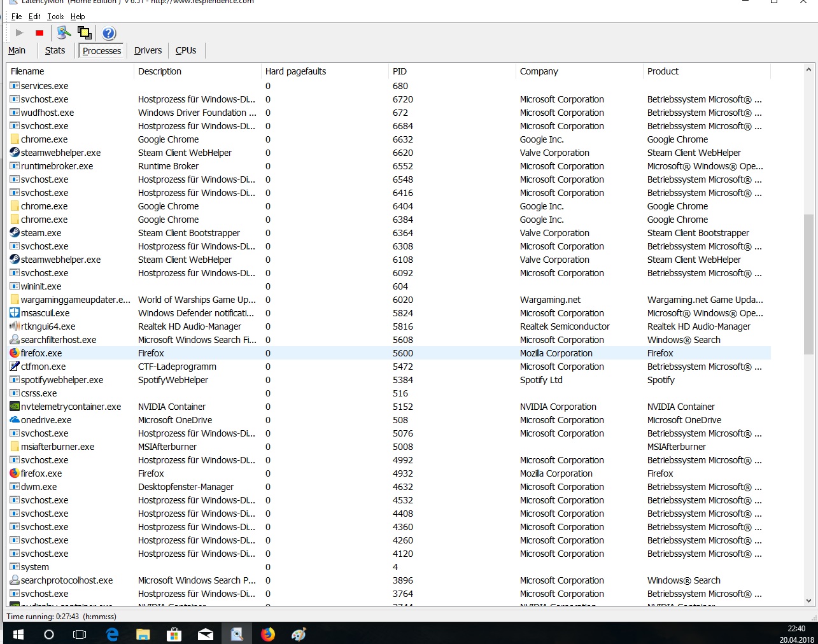Click the Realtek speaker icon for rtkngui64.exe
Screen dimensions: 818x644
(x=15, y=326)
